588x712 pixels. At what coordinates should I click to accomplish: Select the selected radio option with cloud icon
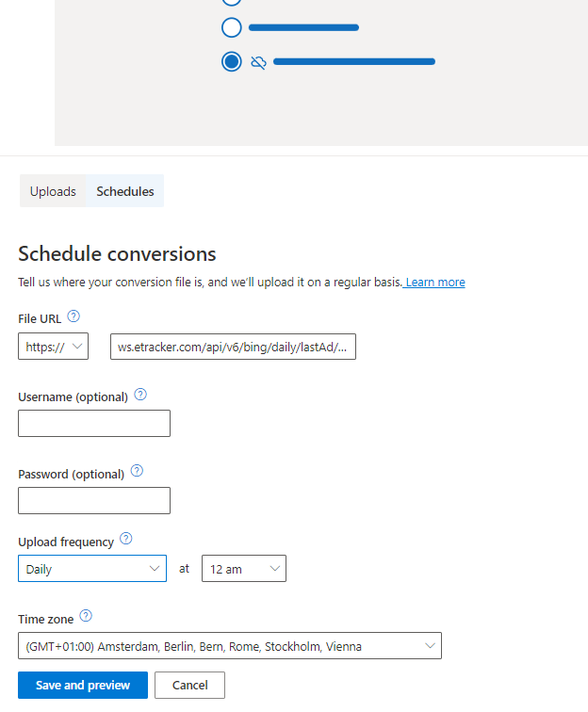[232, 61]
